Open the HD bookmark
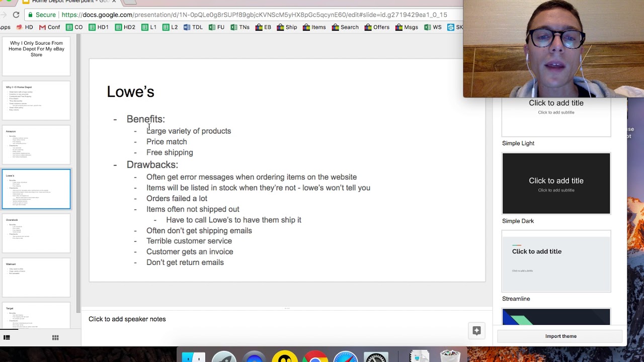The width and height of the screenshot is (644, 362). [25, 27]
